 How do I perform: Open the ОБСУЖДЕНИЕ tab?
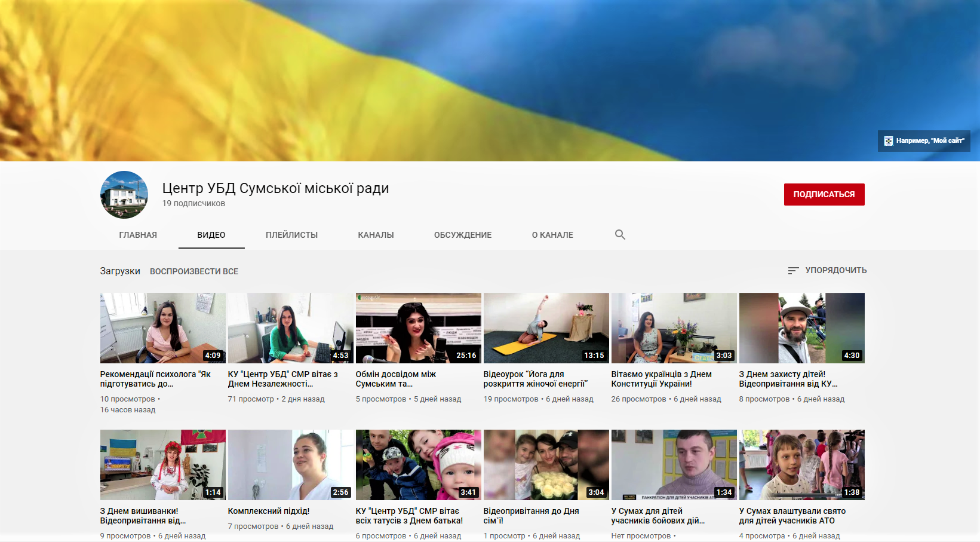click(x=463, y=235)
